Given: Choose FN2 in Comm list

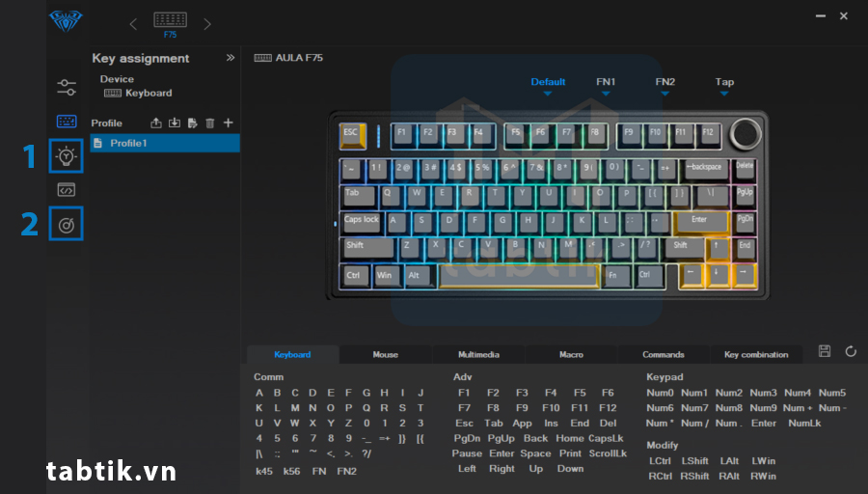Looking at the screenshot, I should coord(346,471).
